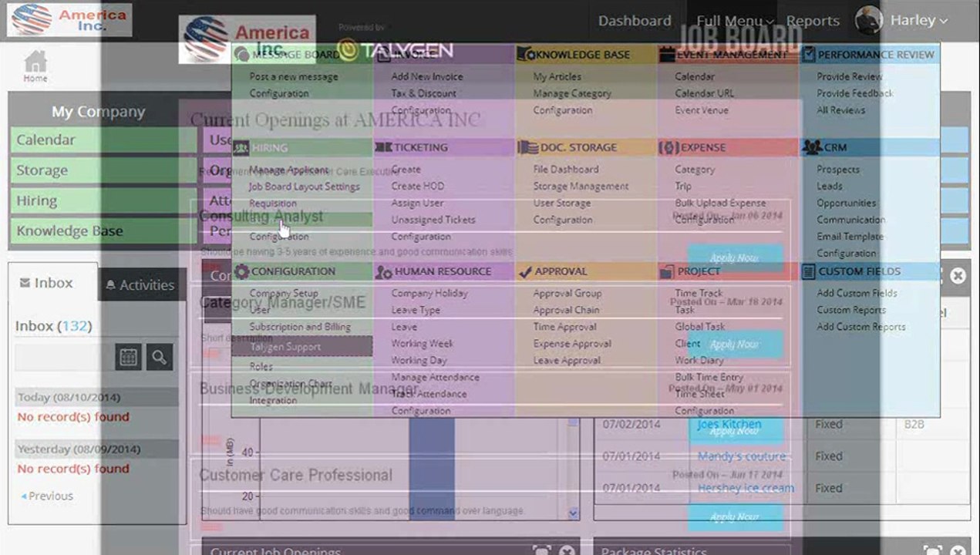Image resolution: width=980 pixels, height=555 pixels.
Task: Select Add New Invoice in menu
Action: (427, 76)
